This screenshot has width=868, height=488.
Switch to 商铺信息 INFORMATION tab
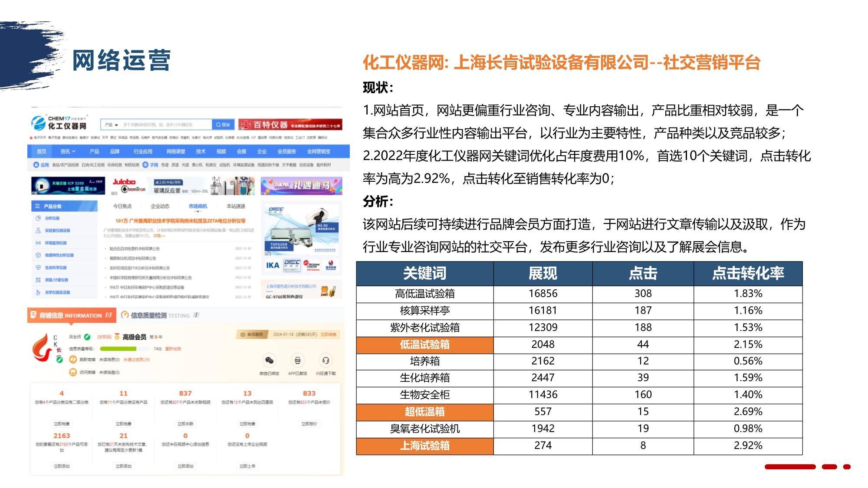click(x=72, y=315)
